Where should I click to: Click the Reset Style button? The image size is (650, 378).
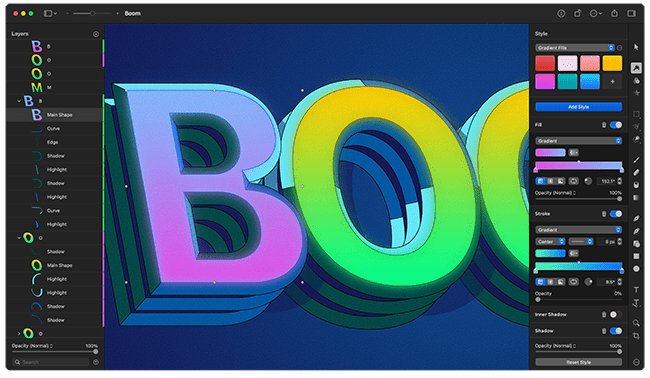tap(579, 362)
